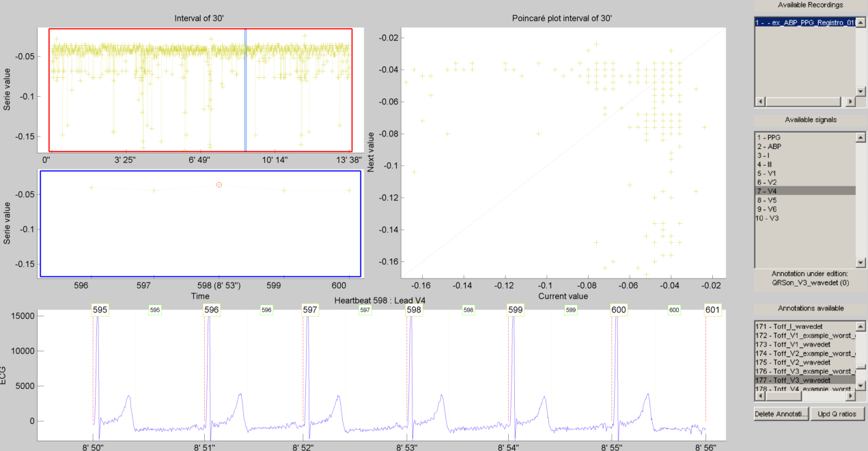The height and width of the screenshot is (451, 868).
Task: Click the blue cursor line in interval plot
Action: [x=245, y=89]
